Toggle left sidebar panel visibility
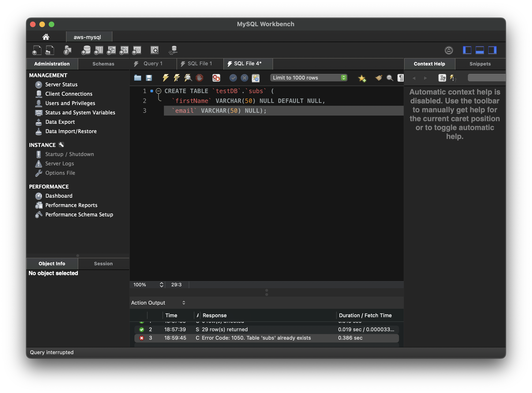 click(467, 50)
